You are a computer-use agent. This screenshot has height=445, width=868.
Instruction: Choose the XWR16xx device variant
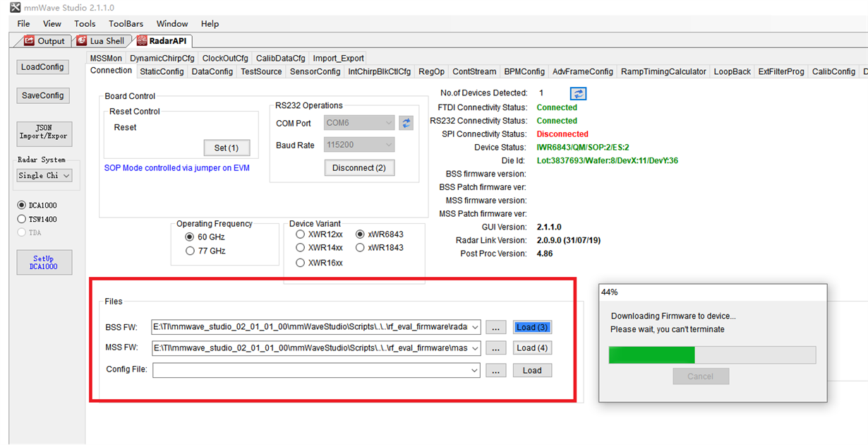click(301, 263)
